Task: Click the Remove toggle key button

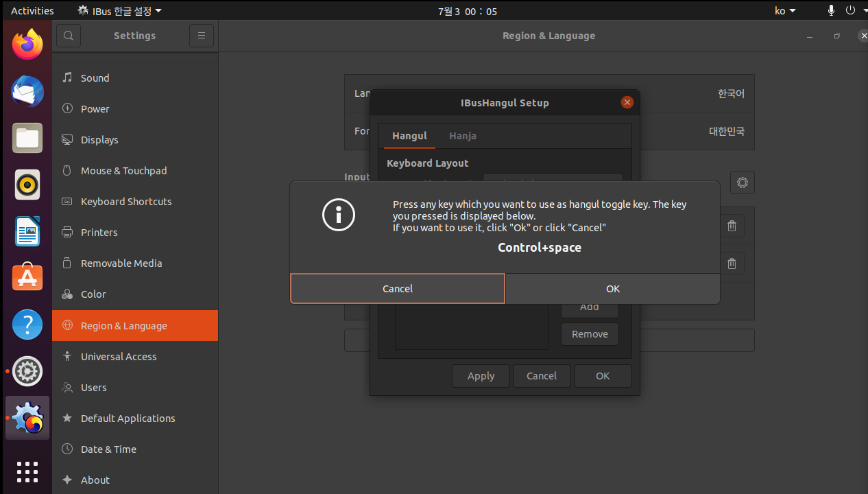Action: (590, 334)
